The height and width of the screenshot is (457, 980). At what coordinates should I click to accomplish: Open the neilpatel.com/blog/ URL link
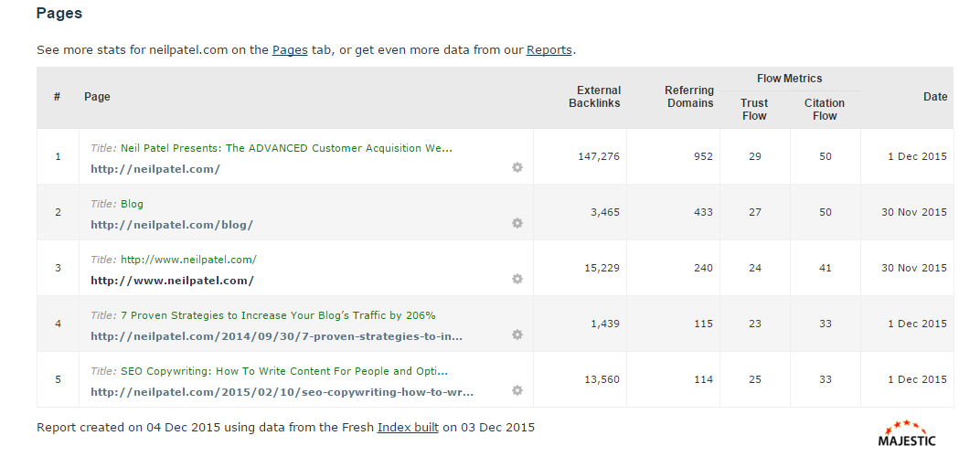point(172,225)
